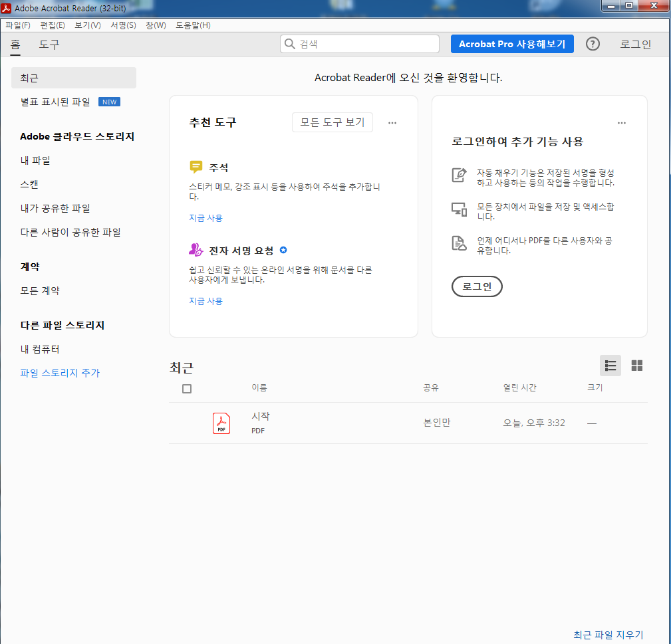The width and height of the screenshot is (671, 644).
Task: Click Acrobat Pro 사용해보기 button
Action: point(512,44)
